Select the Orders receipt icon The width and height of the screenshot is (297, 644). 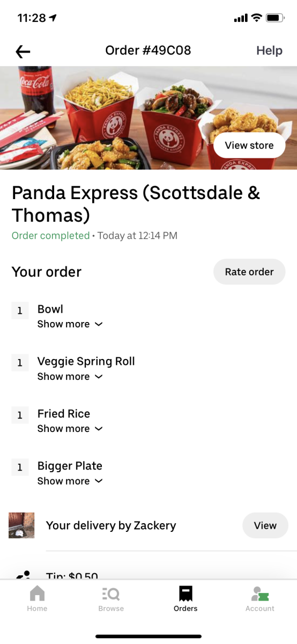click(185, 594)
